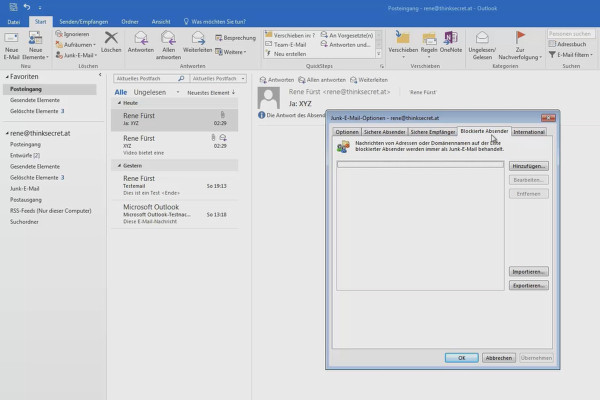Image resolution: width=600 pixels, height=400 pixels.
Task: Open the Adressbuch
Action: point(567,44)
